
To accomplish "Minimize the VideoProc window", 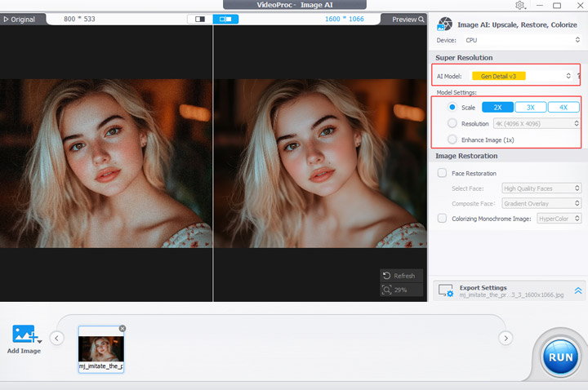I will point(540,5).
